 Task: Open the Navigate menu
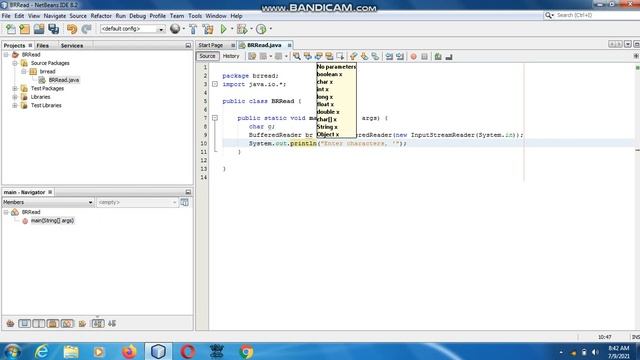click(x=55, y=16)
